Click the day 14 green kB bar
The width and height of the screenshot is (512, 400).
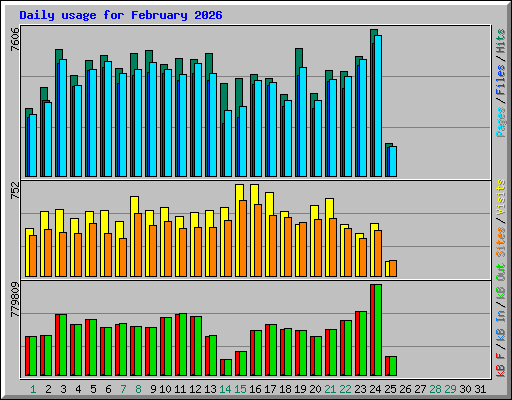(228, 368)
